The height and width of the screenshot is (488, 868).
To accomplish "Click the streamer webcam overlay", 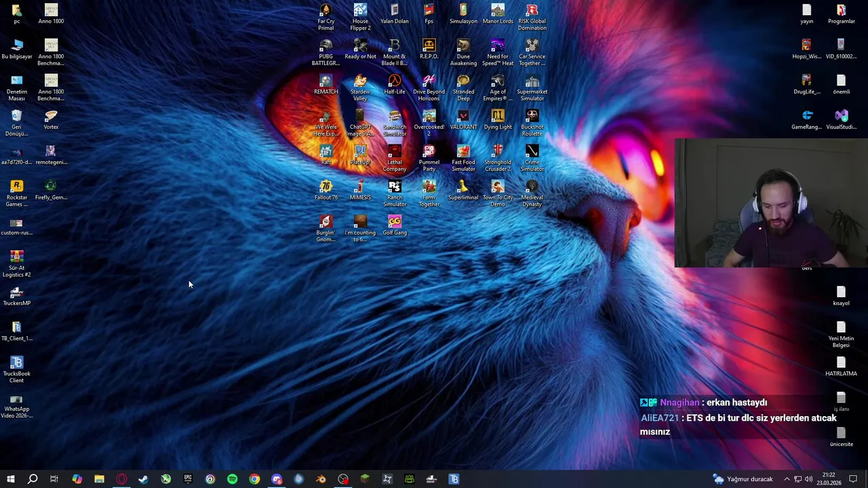I will tap(771, 203).
